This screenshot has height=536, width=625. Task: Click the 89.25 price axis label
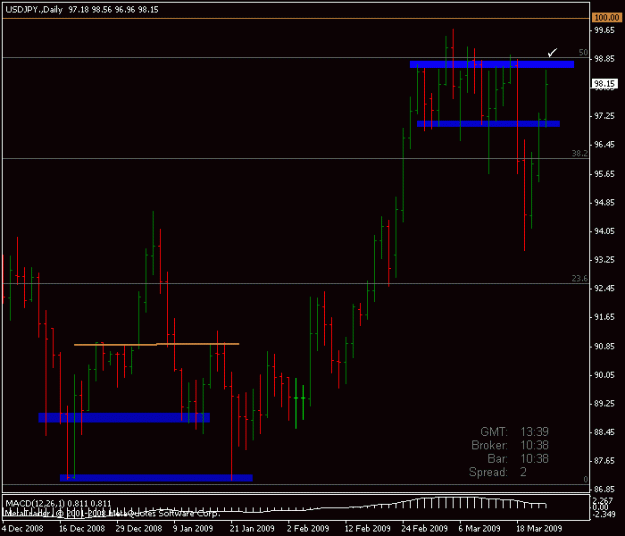tap(604, 404)
